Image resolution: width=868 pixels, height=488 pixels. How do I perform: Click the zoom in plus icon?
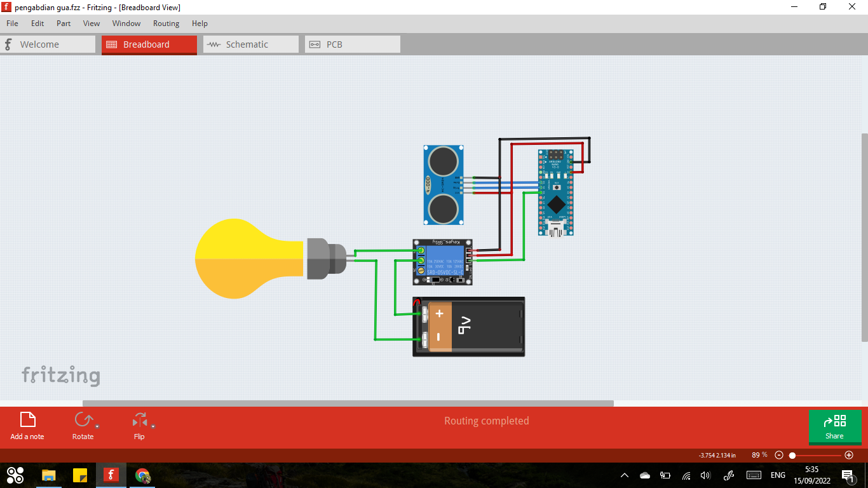pos(849,455)
